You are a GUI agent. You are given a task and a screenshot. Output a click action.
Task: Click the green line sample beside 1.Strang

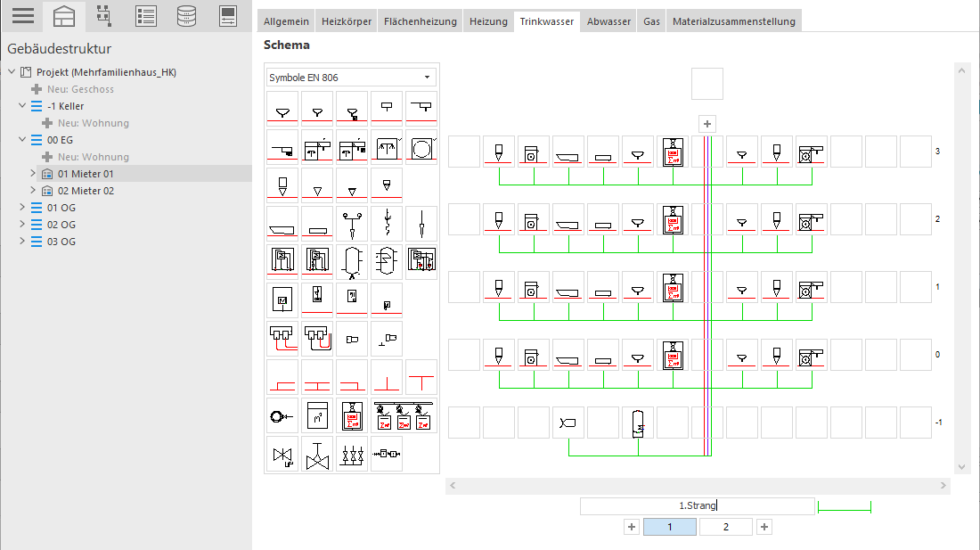845,507
